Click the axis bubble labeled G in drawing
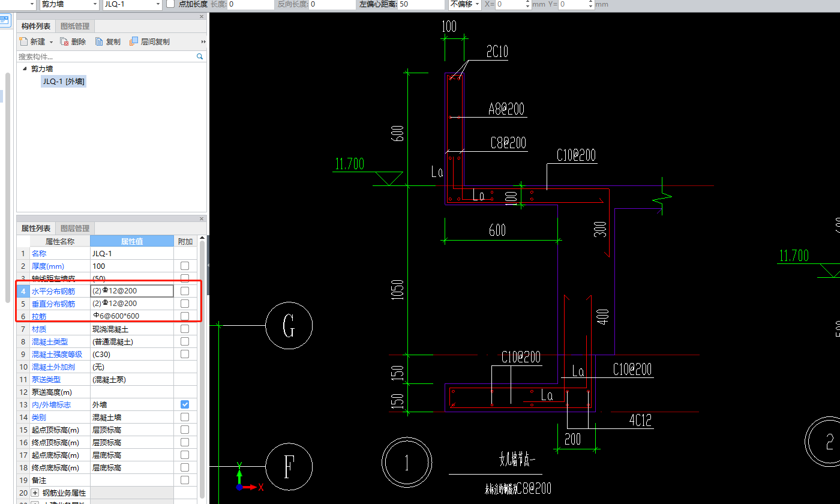The width and height of the screenshot is (840, 504). pyautogui.click(x=289, y=326)
